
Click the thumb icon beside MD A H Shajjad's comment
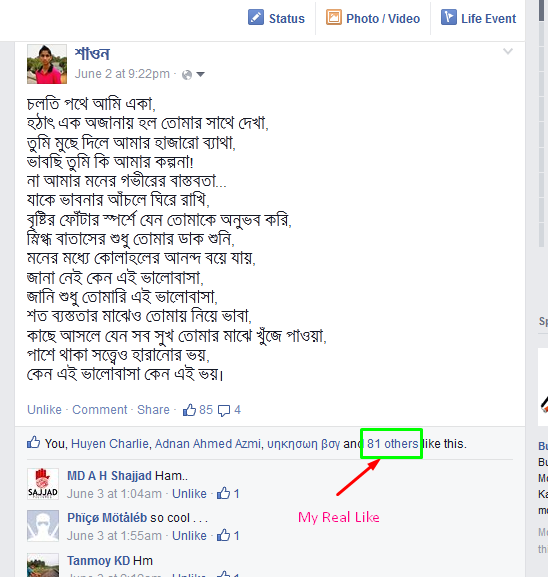(x=223, y=493)
